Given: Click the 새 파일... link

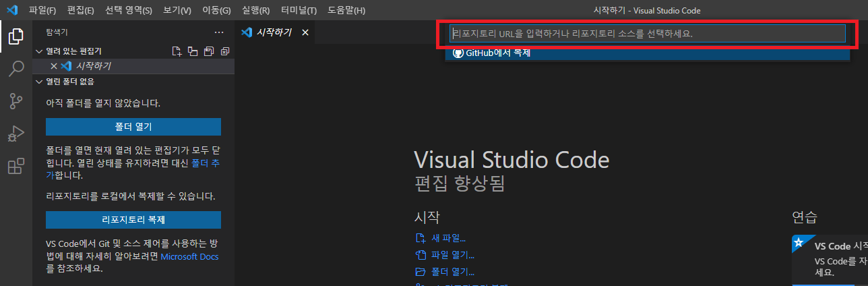Looking at the screenshot, I should tap(449, 238).
